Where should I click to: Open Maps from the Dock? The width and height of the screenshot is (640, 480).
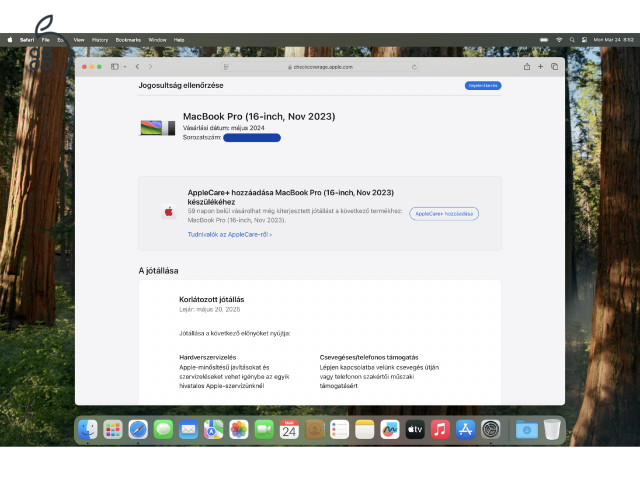(x=213, y=429)
